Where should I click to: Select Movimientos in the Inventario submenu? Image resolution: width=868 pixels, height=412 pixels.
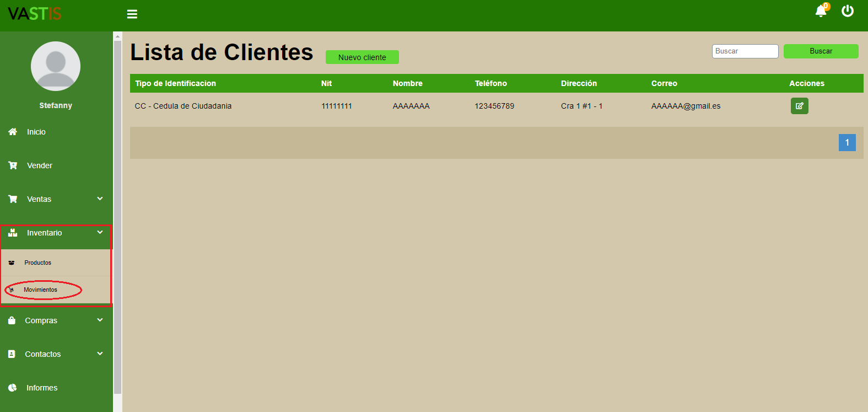point(40,290)
